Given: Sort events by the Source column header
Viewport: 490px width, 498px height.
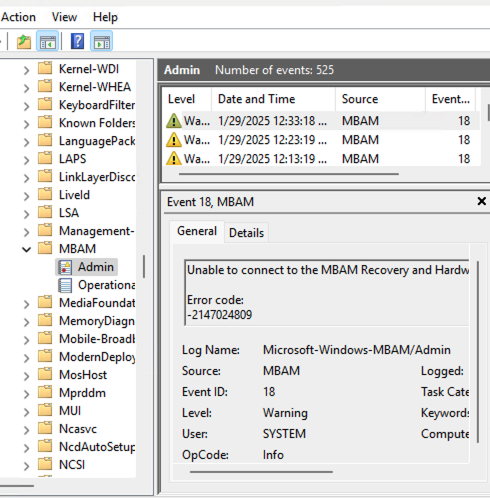Looking at the screenshot, I should pos(380,99).
